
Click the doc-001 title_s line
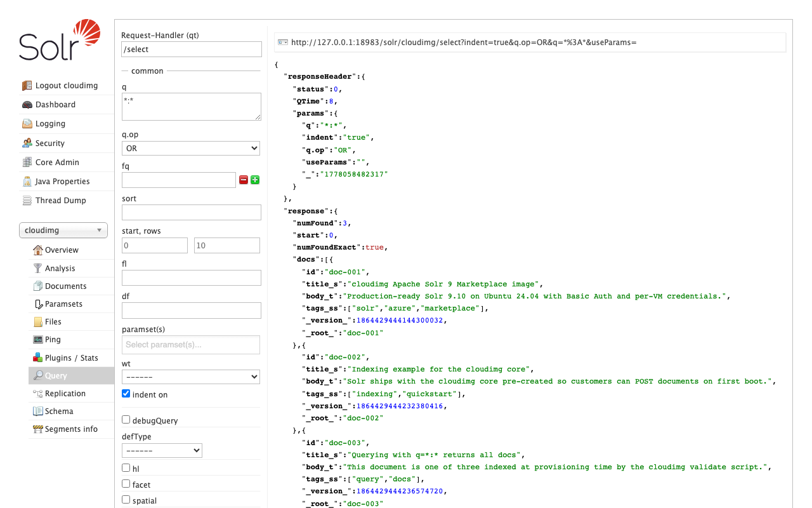tap(422, 284)
